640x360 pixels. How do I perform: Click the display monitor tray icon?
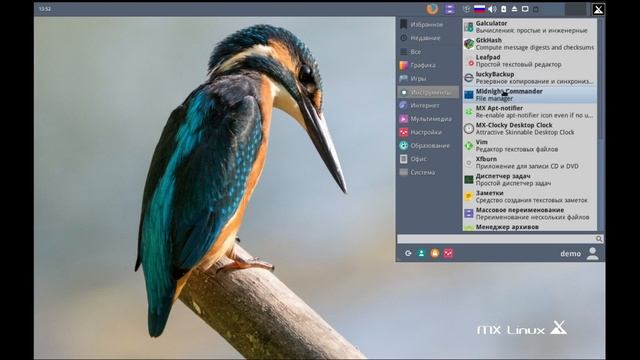tap(525, 9)
